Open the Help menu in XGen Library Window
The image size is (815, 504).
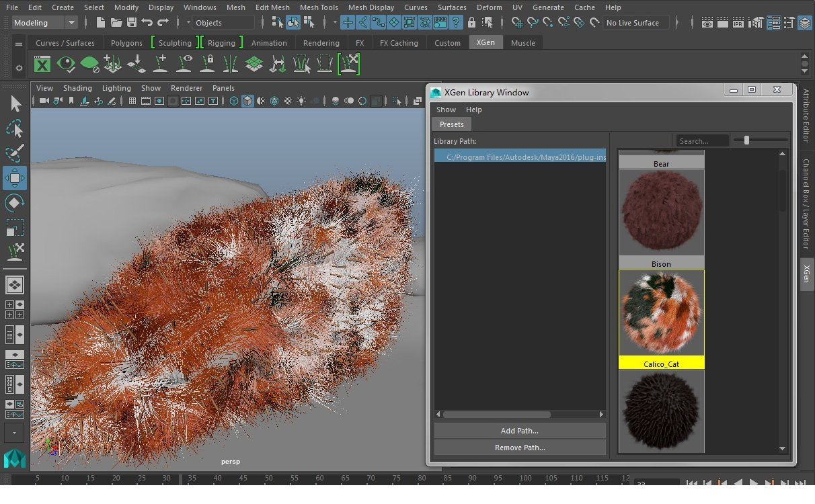[474, 110]
